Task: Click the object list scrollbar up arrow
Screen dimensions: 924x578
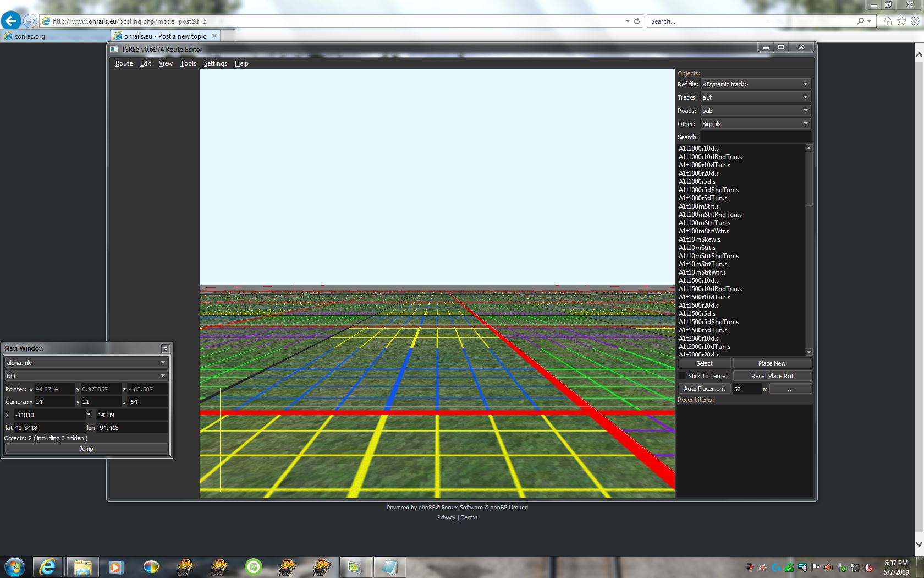Action: [x=809, y=148]
